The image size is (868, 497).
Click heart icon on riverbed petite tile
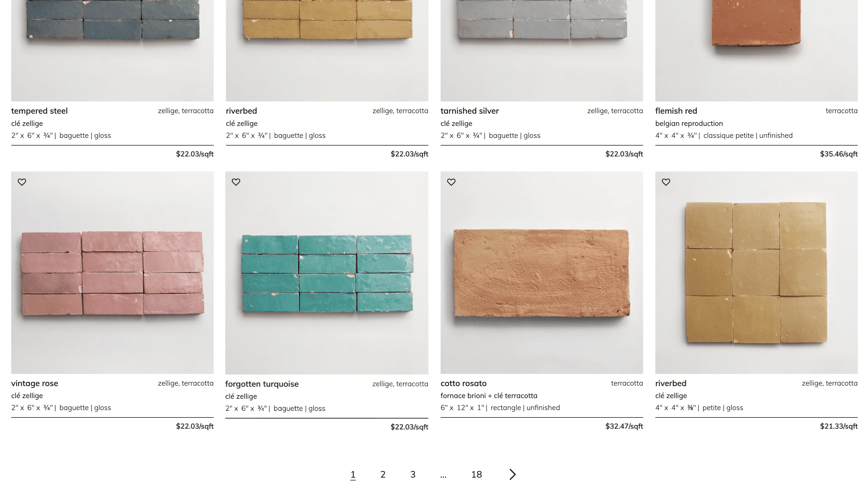click(x=666, y=182)
